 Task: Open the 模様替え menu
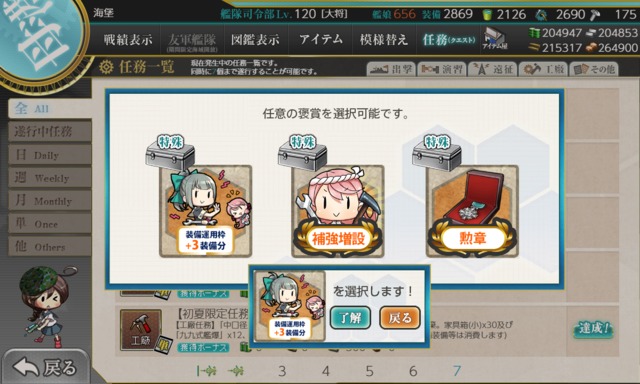[x=384, y=40]
